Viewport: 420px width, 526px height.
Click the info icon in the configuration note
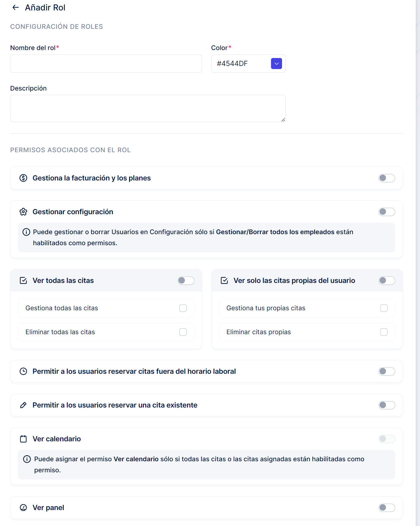(26, 232)
